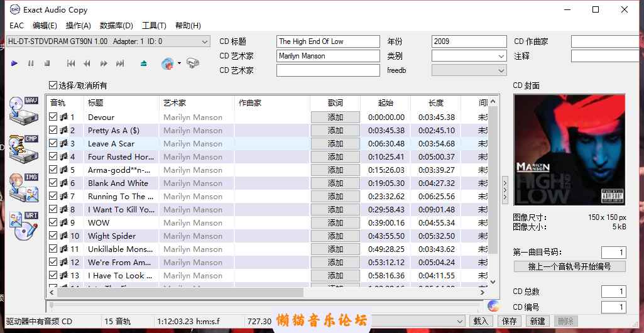Start playback with the play button
This screenshot has width=644, height=333.
coord(14,63)
